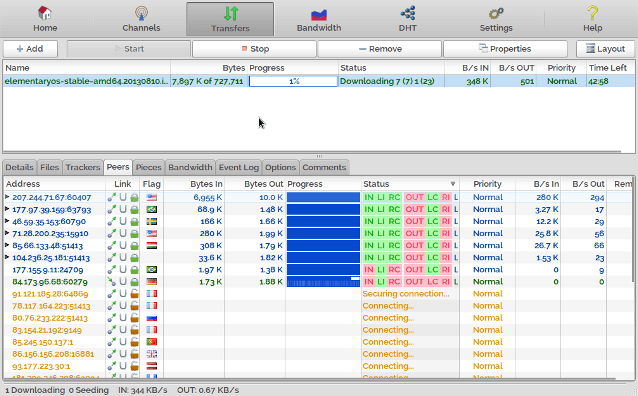
Task: Switch to the Files tab
Action: coord(50,167)
